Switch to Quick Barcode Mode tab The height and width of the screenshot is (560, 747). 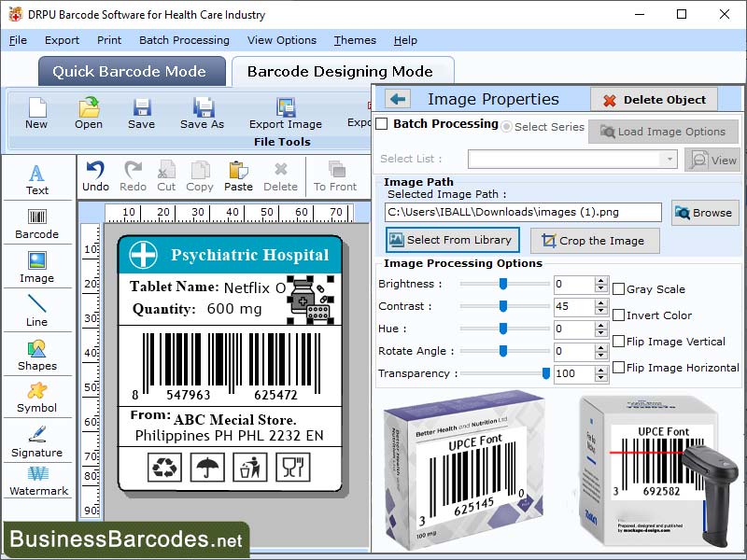pyautogui.click(x=131, y=71)
